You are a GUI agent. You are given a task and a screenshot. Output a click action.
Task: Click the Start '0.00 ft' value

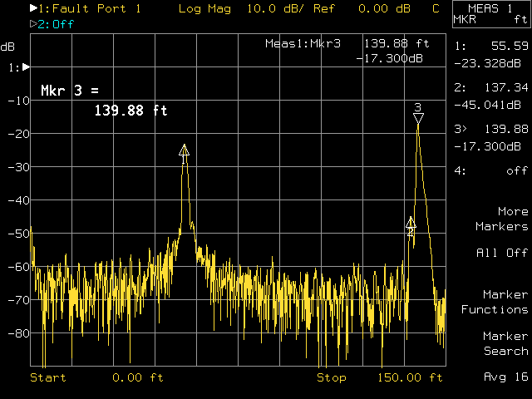(137, 377)
